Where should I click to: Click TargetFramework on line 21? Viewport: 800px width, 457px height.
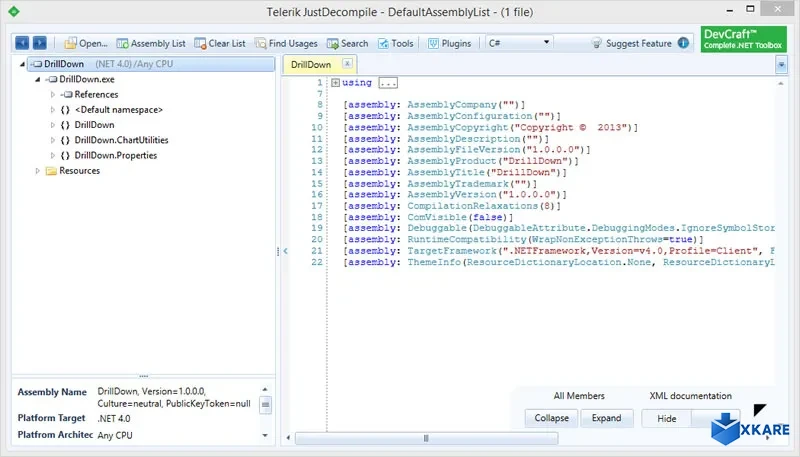pyautogui.click(x=452, y=251)
